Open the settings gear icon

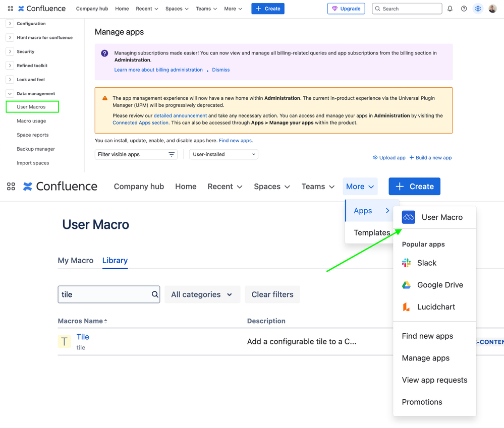(x=478, y=9)
